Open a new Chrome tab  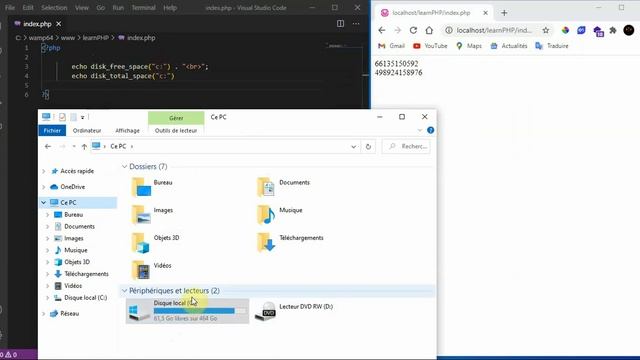[x=504, y=13]
